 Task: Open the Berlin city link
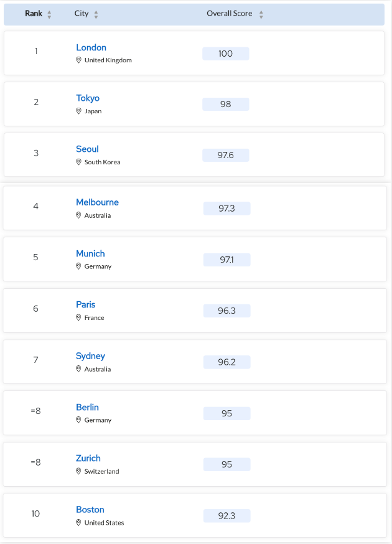87,407
